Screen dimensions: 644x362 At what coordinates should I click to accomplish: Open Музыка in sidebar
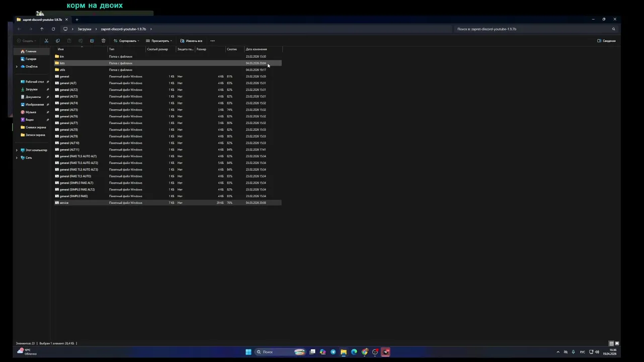pyautogui.click(x=31, y=112)
